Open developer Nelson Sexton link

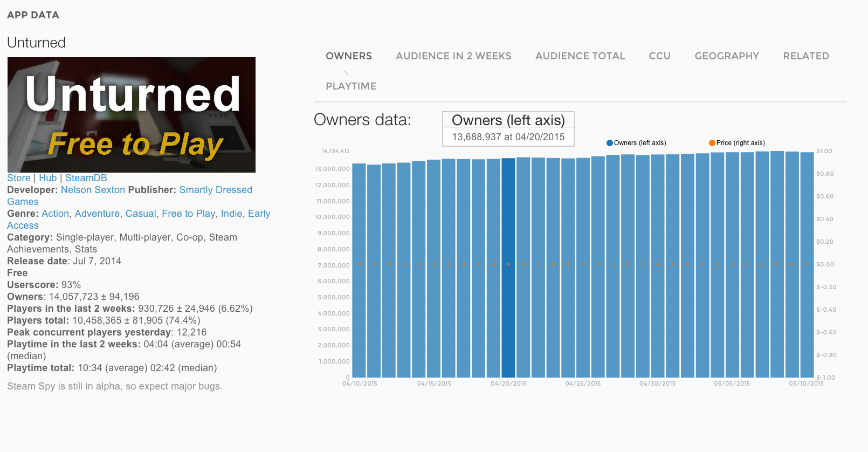tap(93, 190)
